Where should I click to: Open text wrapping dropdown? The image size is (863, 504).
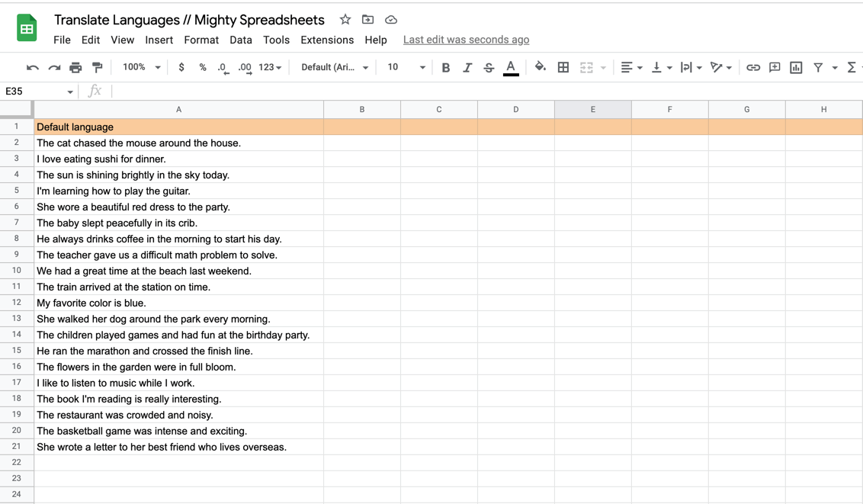pyautogui.click(x=691, y=67)
